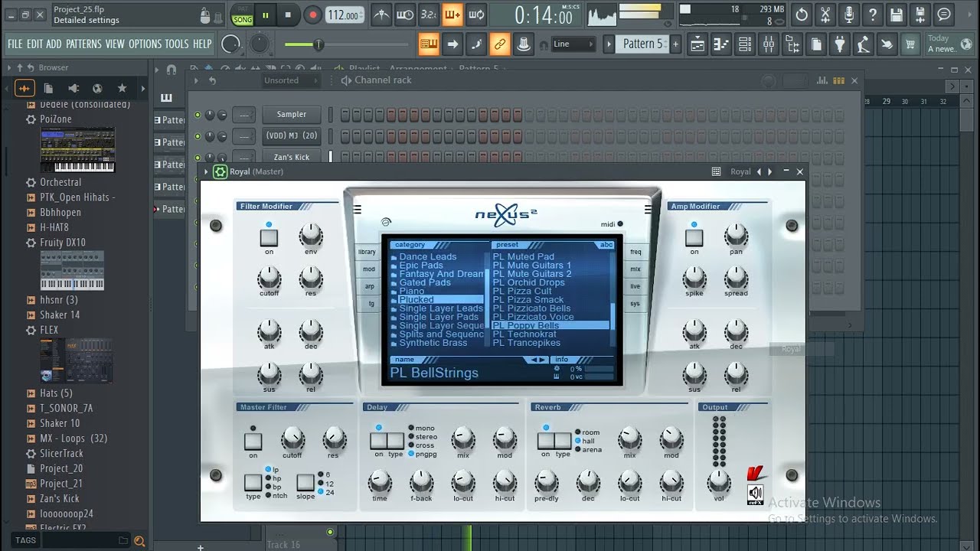This screenshot has height=551, width=980.
Task: Switch SONG/PAT mode toggle
Action: point(243,15)
